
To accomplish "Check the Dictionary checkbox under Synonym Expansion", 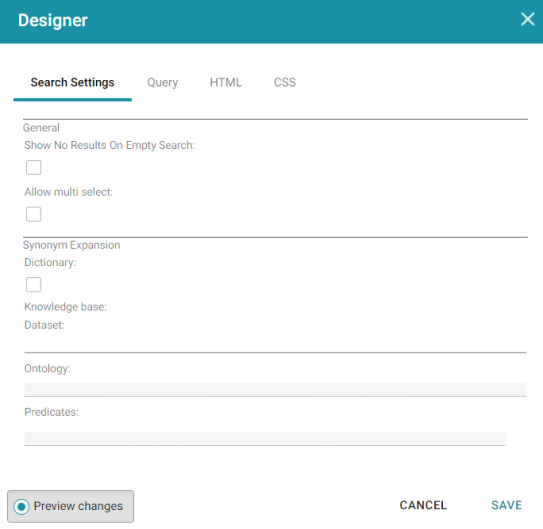I will pyautogui.click(x=34, y=285).
